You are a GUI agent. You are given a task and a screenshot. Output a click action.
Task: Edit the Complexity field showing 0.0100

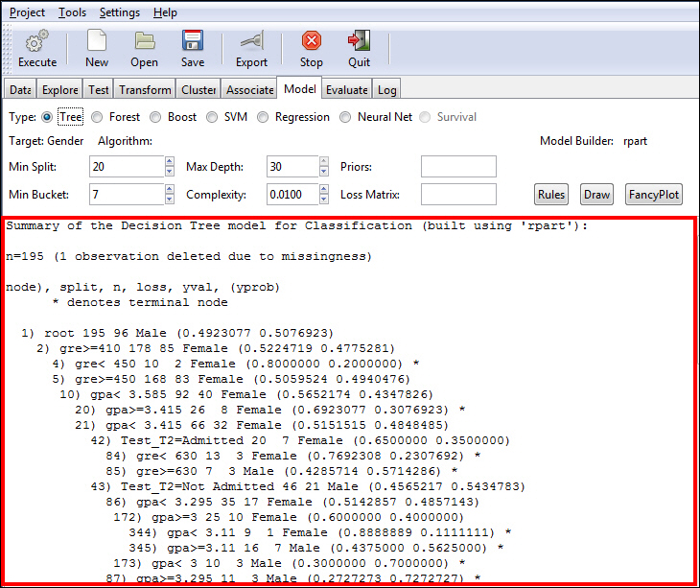[x=292, y=194]
